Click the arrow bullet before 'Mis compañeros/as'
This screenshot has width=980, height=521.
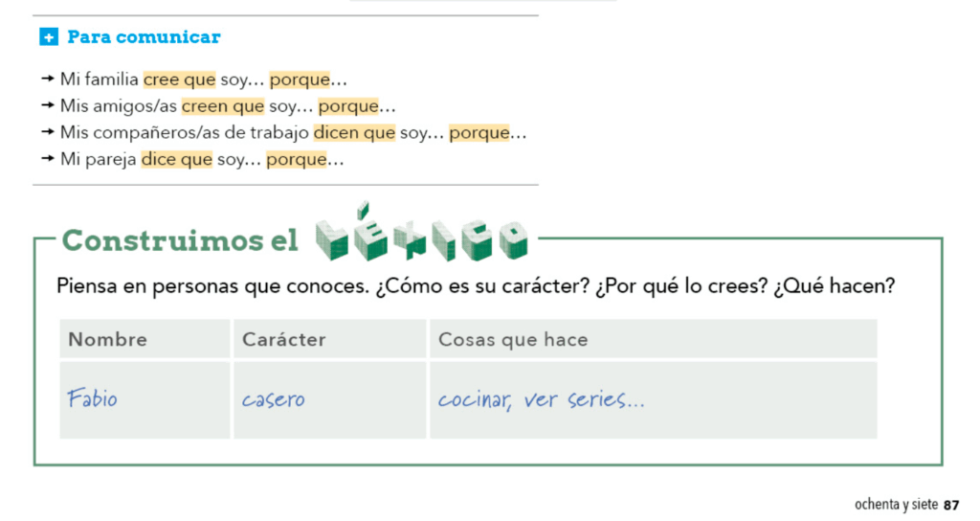tap(48, 132)
